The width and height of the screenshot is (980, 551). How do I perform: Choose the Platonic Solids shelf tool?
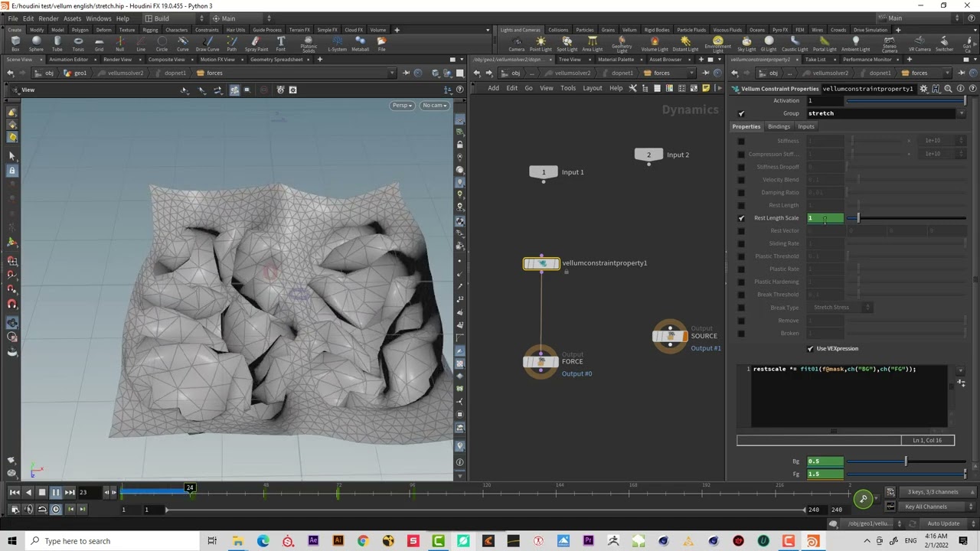click(309, 45)
